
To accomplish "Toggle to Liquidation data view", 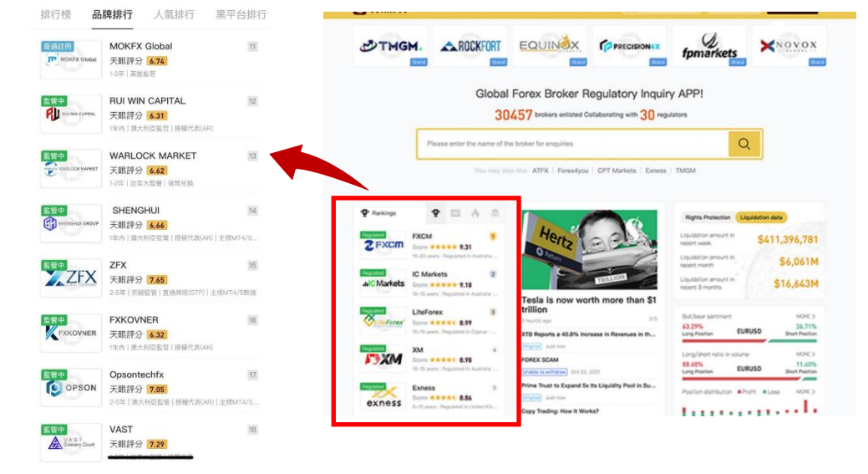I will (761, 217).
